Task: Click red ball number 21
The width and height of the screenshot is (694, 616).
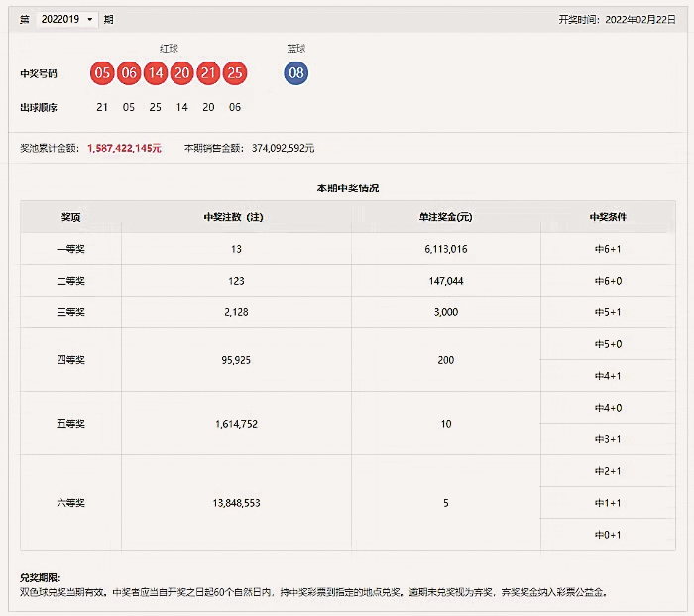Action: [208, 73]
